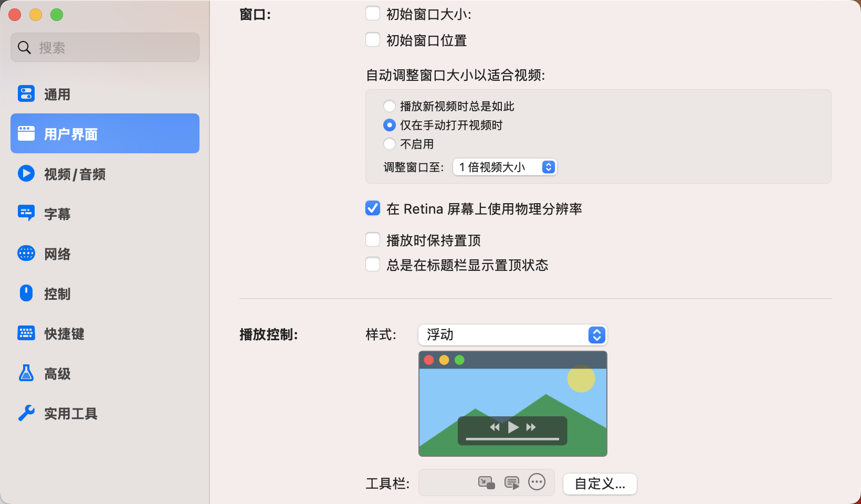
Task: Check 播放时保持置顶 option
Action: [x=373, y=238]
